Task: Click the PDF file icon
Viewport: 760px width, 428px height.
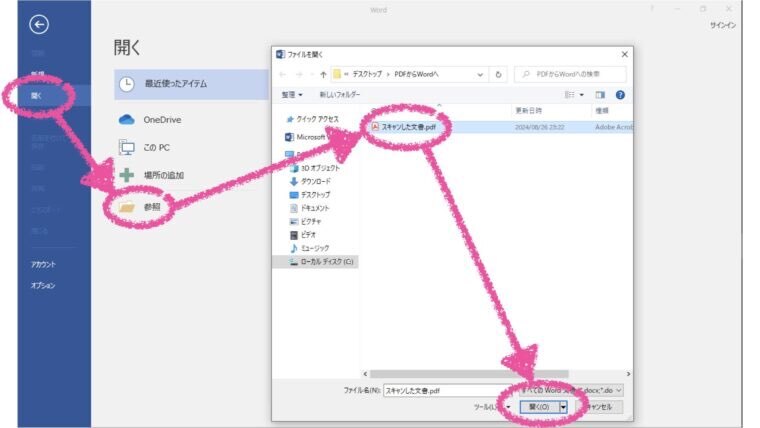Action: (x=375, y=127)
